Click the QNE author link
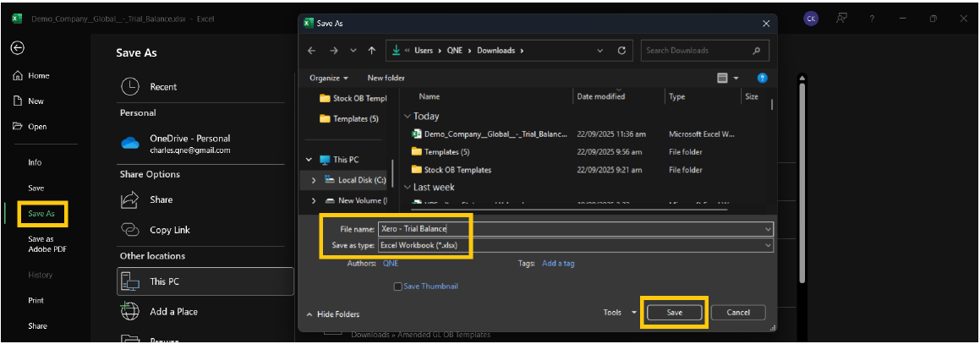Viewport: 980px width, 344px height. (x=390, y=264)
